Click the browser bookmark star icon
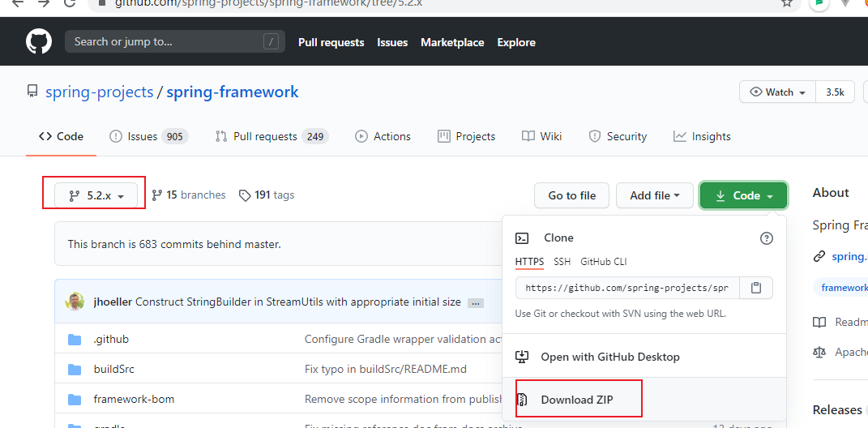The image size is (868, 428). (787, 2)
